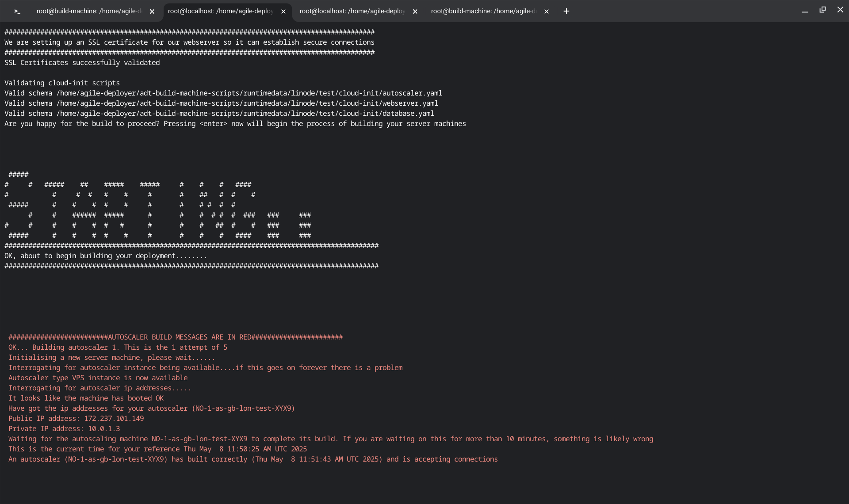The image size is (849, 504).
Task: Click the terminal prompt icon before the tabs
Action: coord(17,11)
